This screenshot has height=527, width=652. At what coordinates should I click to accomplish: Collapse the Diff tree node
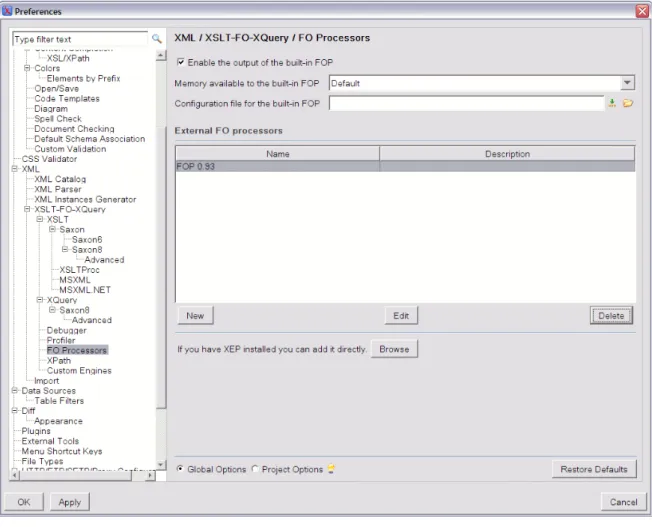[x=15, y=411]
